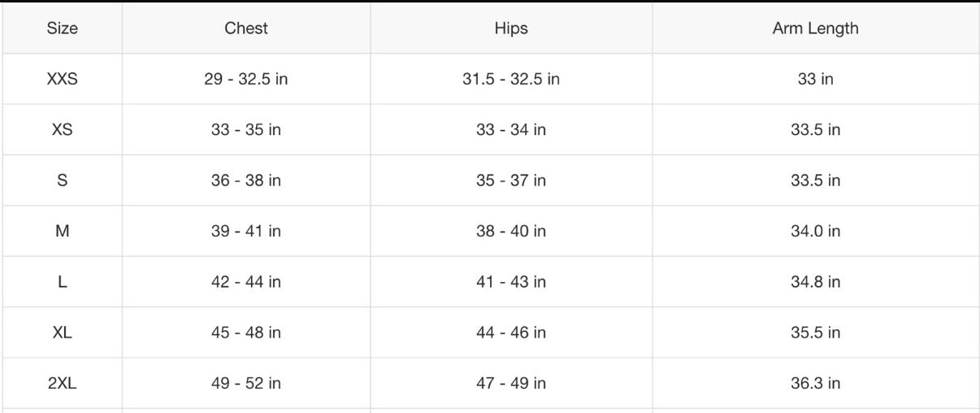Click the Arm Length column header
Viewport: 980px width, 413px height.
point(815,28)
